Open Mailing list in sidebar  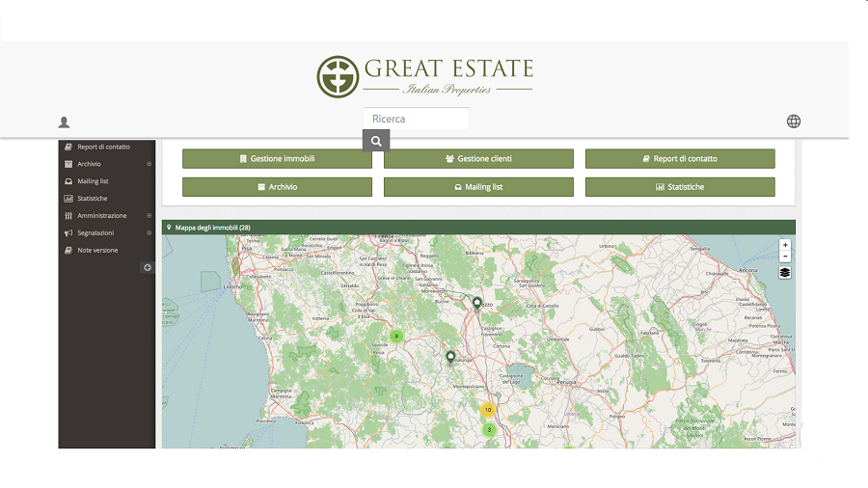pos(93,181)
